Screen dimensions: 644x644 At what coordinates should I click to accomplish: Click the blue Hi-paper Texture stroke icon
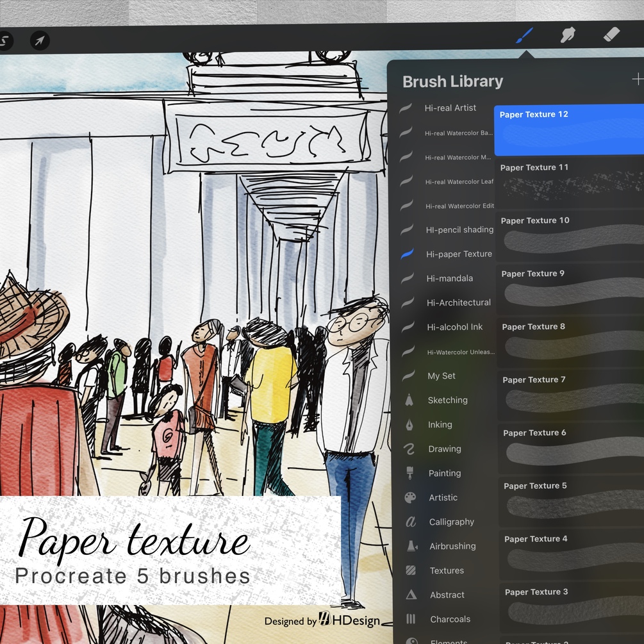(x=407, y=254)
